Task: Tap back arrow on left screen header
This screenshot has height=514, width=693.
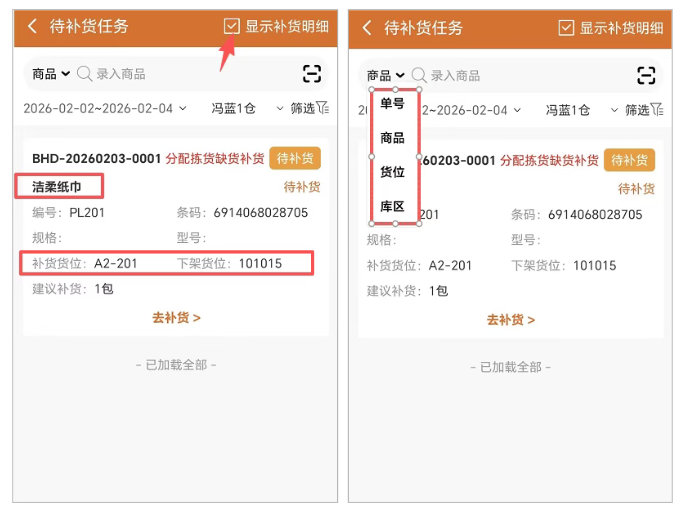Action: [x=32, y=27]
